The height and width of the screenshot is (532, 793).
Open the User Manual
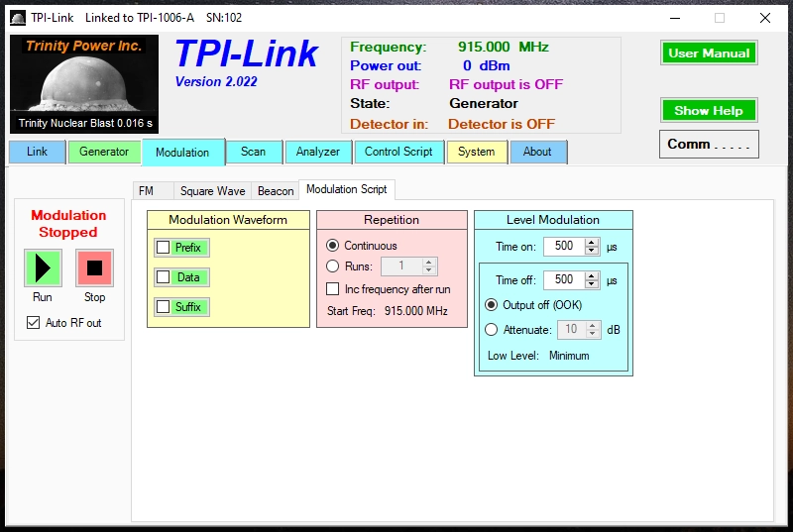[x=709, y=53]
